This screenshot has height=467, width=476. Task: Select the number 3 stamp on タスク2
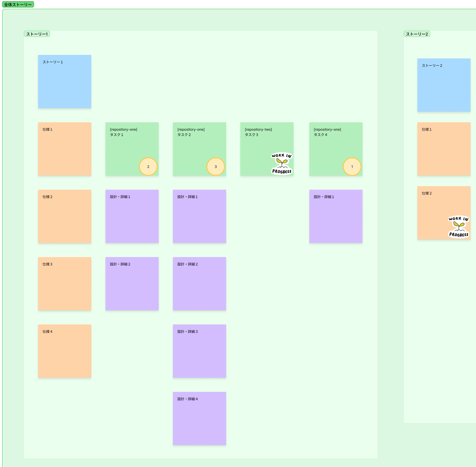coord(216,167)
